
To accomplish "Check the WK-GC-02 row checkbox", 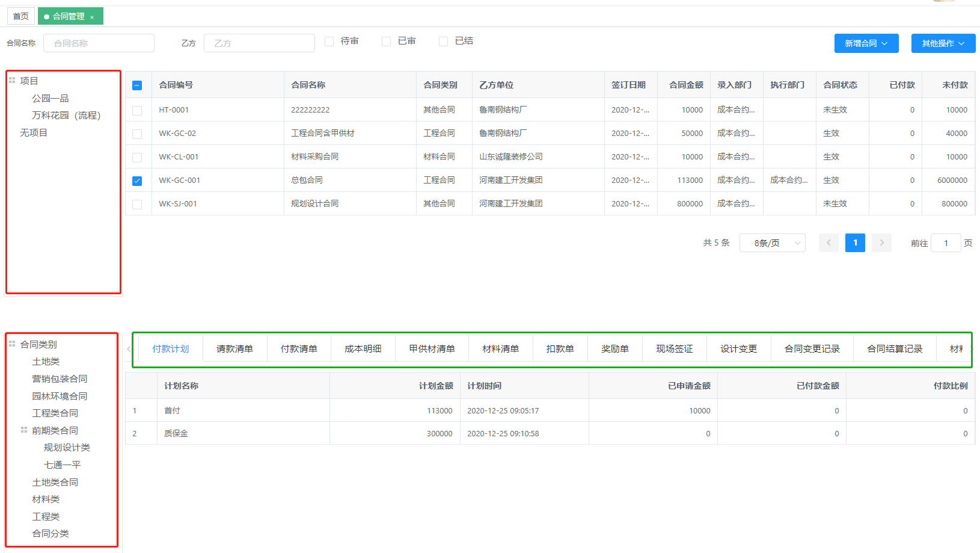I will tap(137, 134).
